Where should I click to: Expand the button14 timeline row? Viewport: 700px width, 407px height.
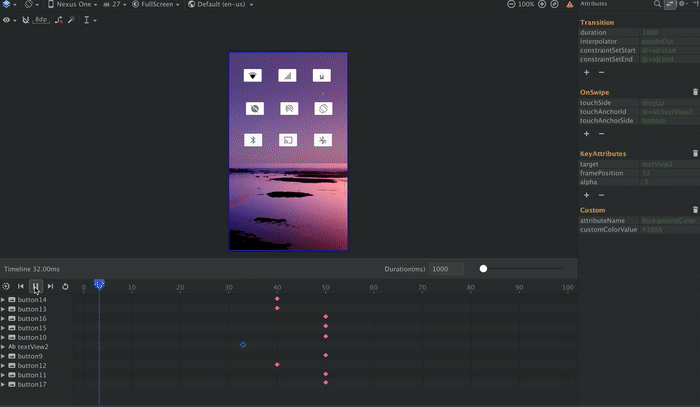(x=3, y=300)
